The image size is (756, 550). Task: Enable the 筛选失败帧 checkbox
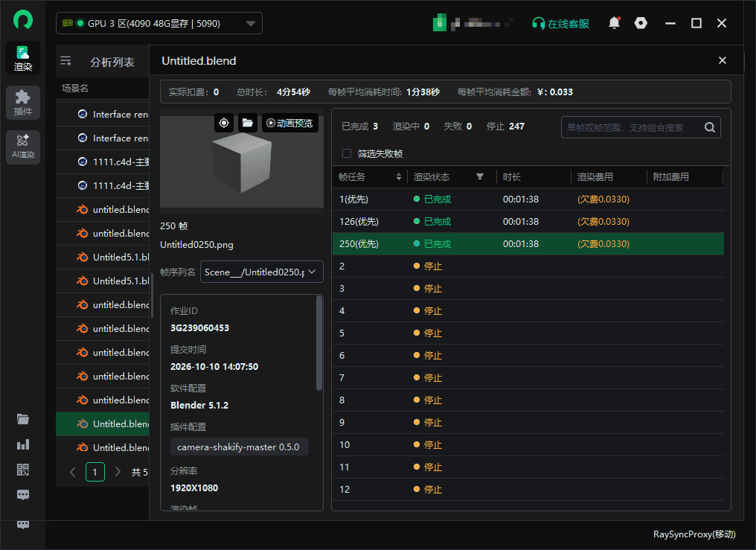346,153
